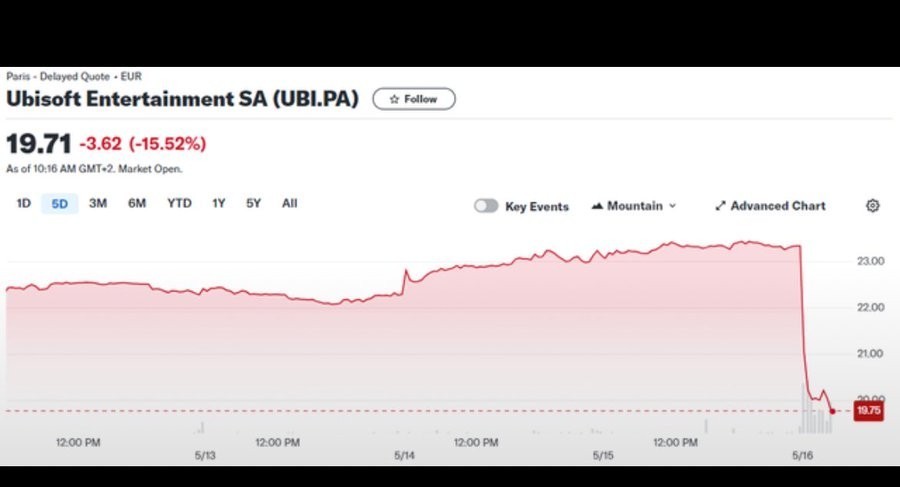
Task: Toggle the Key Events switch
Action: pyautogui.click(x=486, y=206)
